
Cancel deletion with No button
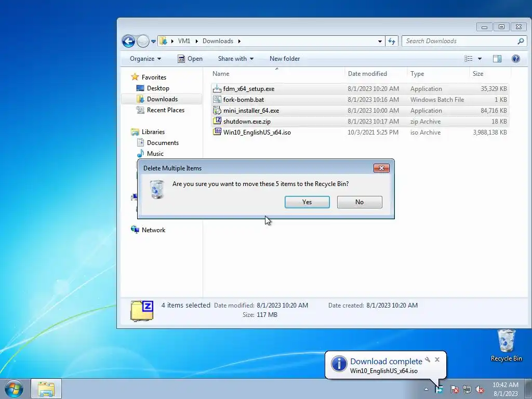click(360, 202)
